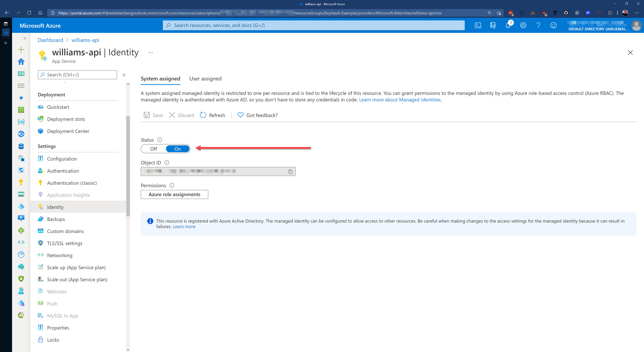This screenshot has height=352, width=644.
Task: Click the Directories and subscriptions filter icon
Action: point(493,25)
